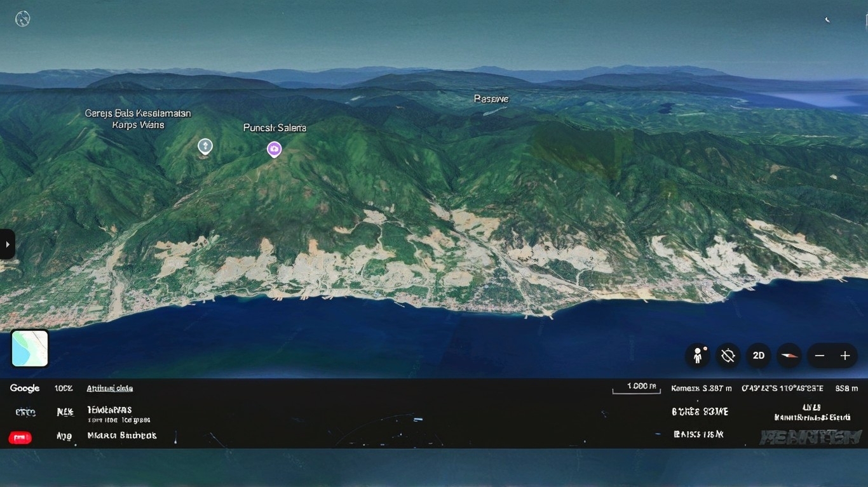Screen dimensions: 868x487
Task: Zoom in with the plus button
Action: [845, 356]
